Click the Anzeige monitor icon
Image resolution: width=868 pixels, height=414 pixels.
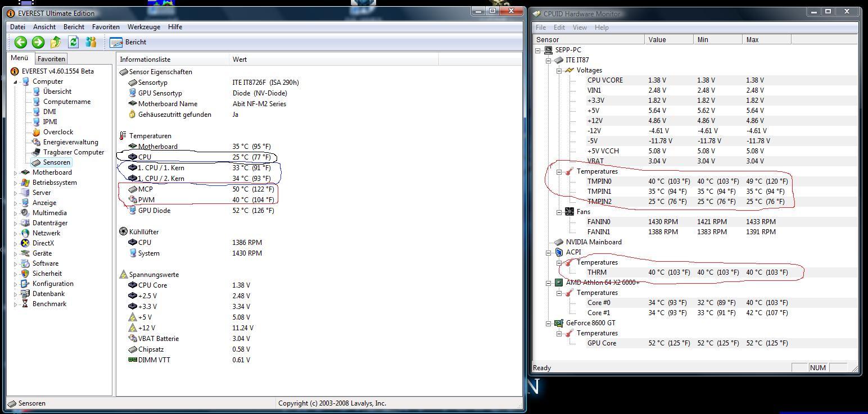pos(25,203)
